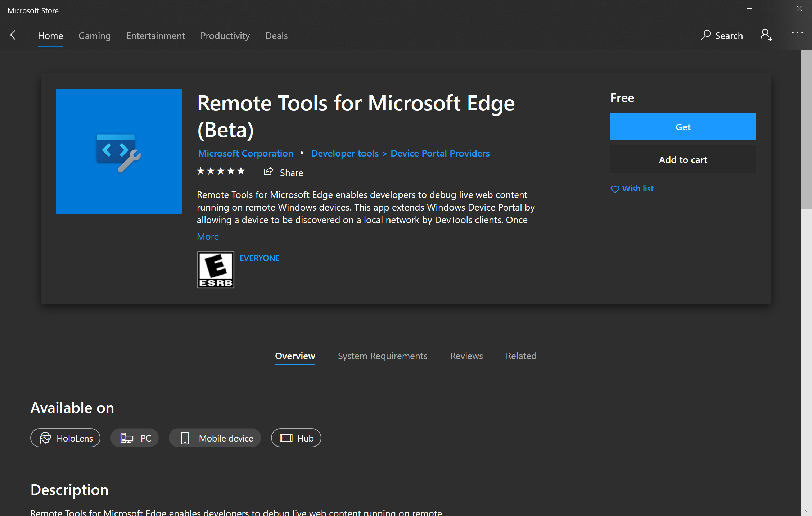Click the More text expander
The image size is (812, 516).
click(208, 236)
